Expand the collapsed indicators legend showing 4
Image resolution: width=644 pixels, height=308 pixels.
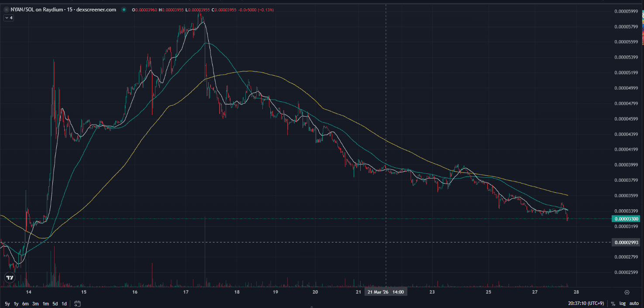click(9, 18)
